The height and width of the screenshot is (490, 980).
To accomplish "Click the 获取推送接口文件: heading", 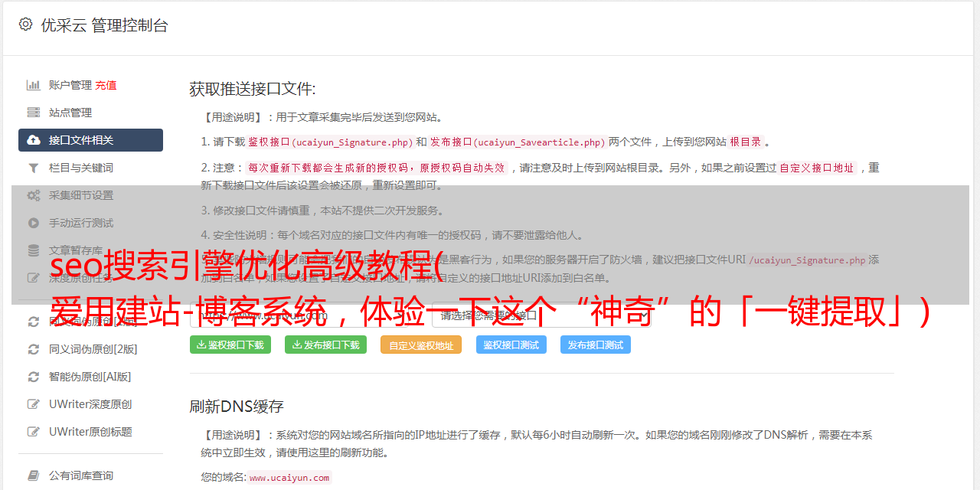I will click(253, 89).
